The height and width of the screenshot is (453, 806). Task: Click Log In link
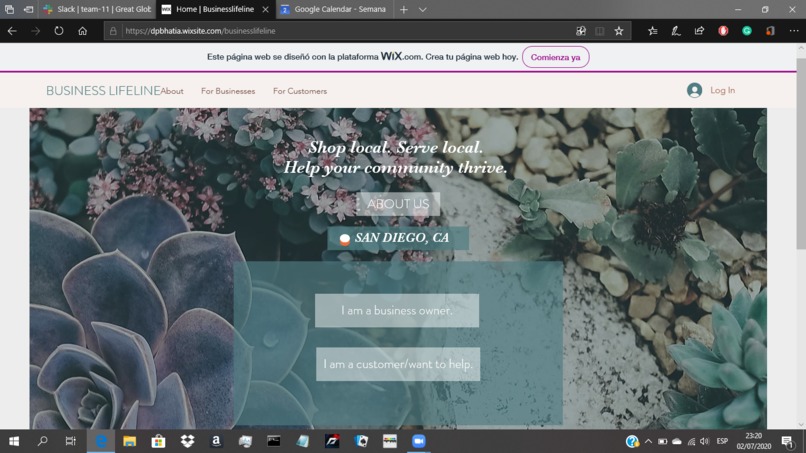722,90
